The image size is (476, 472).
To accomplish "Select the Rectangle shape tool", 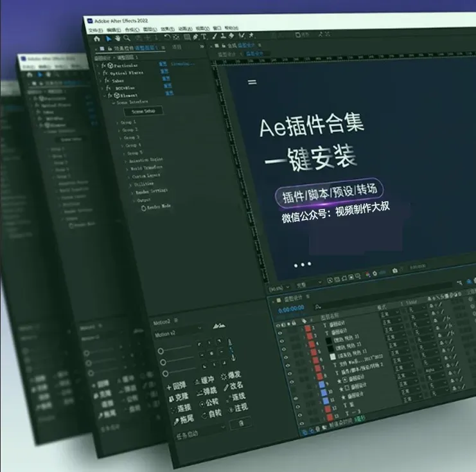I will (188, 37).
